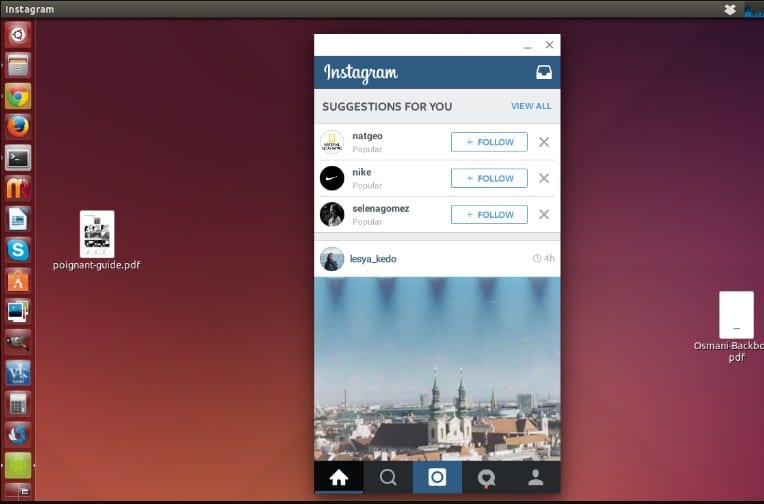
Task: Dismiss the natgeo suggestion
Action: tap(544, 142)
